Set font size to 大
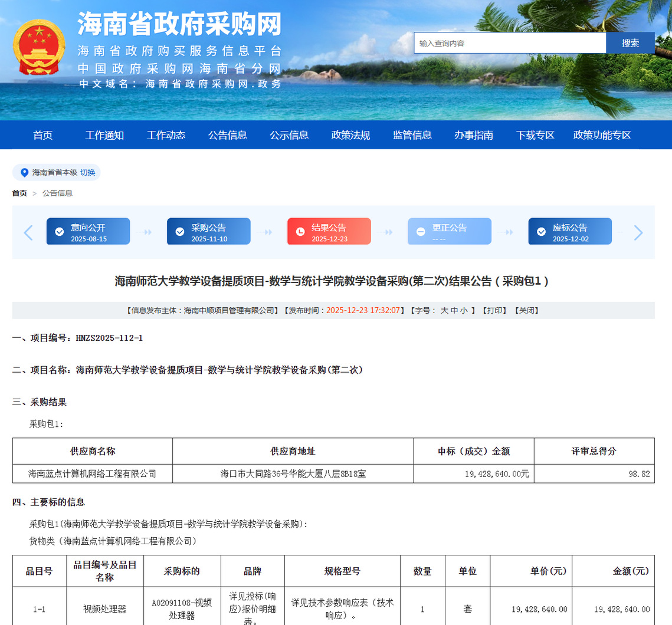The height and width of the screenshot is (625, 672). tap(444, 311)
